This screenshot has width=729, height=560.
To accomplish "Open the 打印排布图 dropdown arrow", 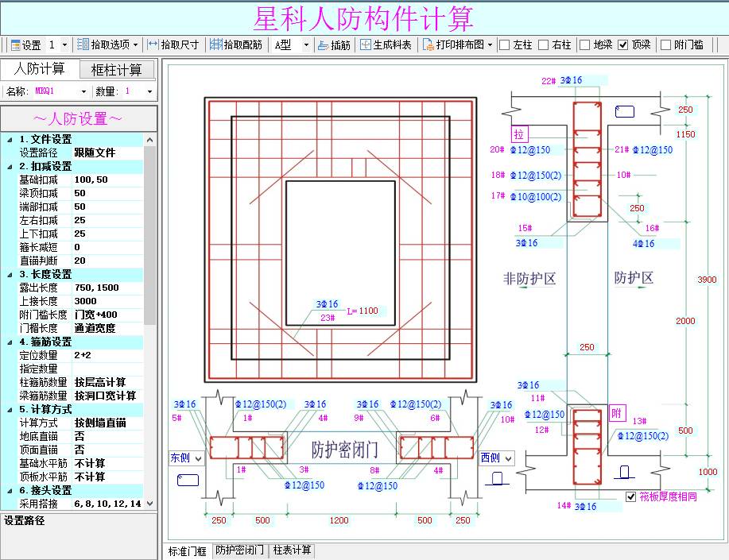I will [x=490, y=45].
